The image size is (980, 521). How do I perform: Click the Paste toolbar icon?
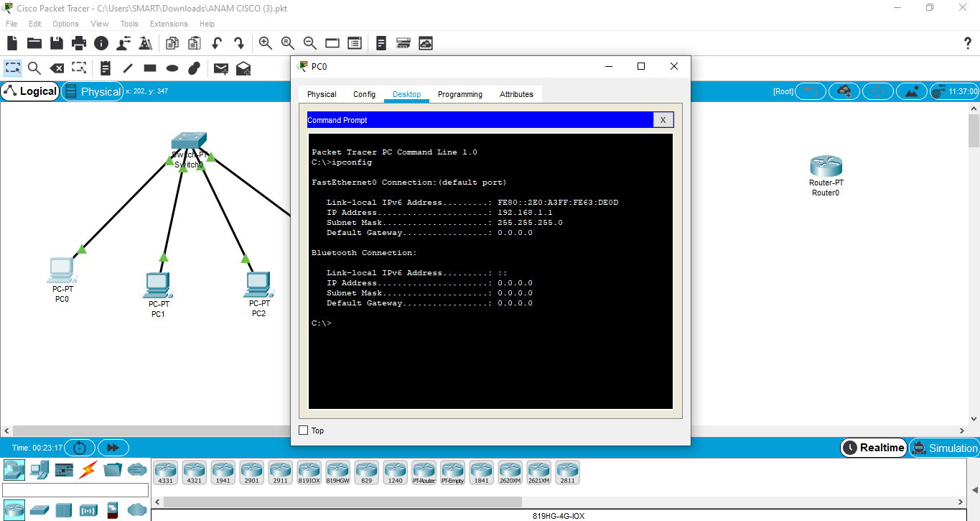click(x=194, y=43)
